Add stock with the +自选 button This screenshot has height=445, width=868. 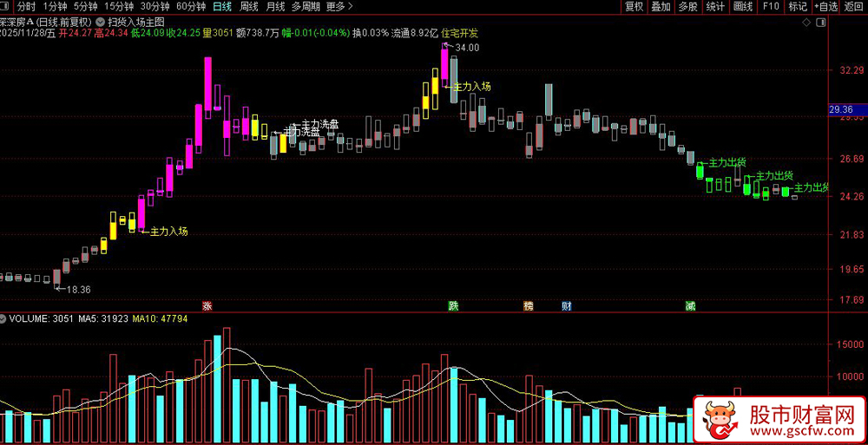[x=826, y=7]
